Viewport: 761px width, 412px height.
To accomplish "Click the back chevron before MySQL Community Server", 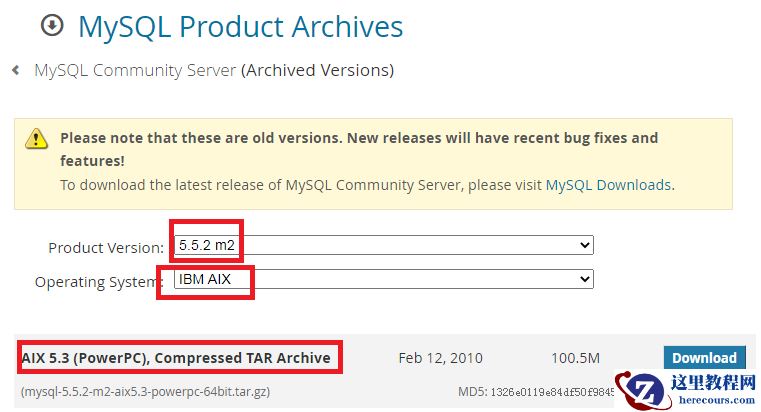I will pyautogui.click(x=16, y=70).
